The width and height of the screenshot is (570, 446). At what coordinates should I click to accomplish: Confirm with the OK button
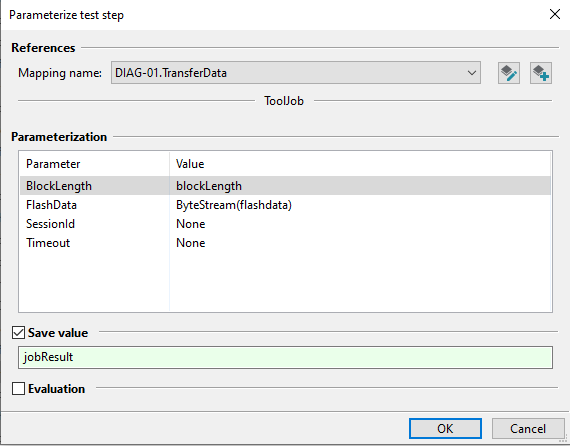pos(445,429)
